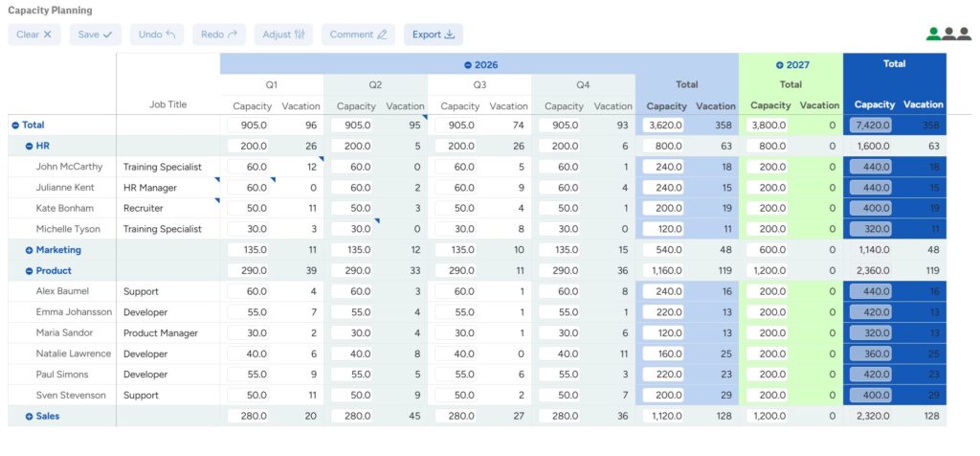Expand the Marketing department rows
The width and height of the screenshot is (980, 456).
pos(29,250)
